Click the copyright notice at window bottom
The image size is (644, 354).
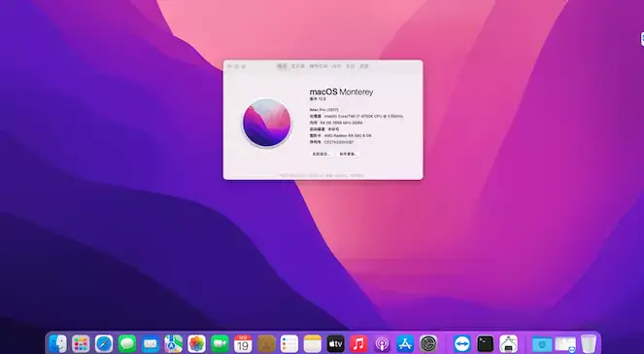(x=322, y=176)
